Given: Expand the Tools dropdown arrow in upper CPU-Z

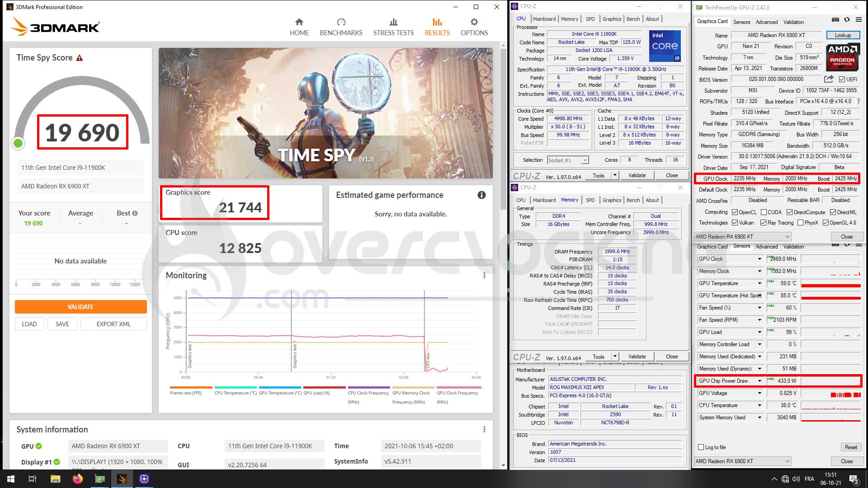Looking at the screenshot, I should click(x=615, y=175).
